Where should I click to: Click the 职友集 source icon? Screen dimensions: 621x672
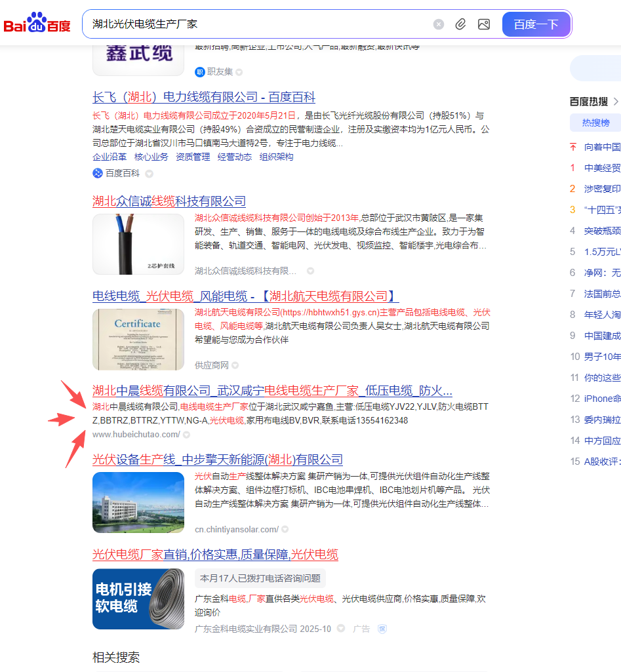[200, 71]
